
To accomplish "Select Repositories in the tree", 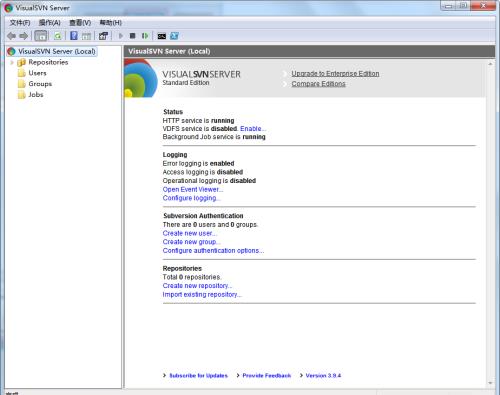I will (x=48, y=62).
